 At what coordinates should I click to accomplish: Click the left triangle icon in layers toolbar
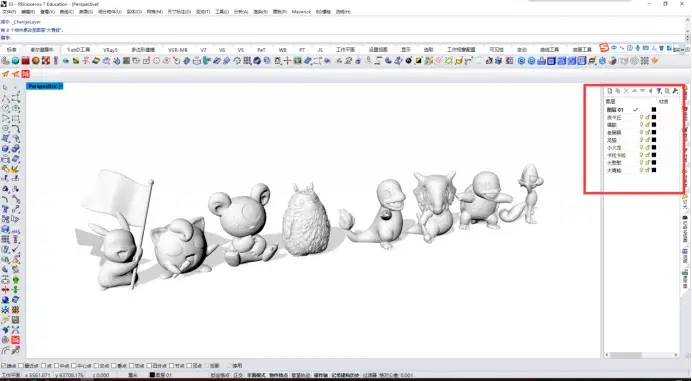click(x=651, y=91)
